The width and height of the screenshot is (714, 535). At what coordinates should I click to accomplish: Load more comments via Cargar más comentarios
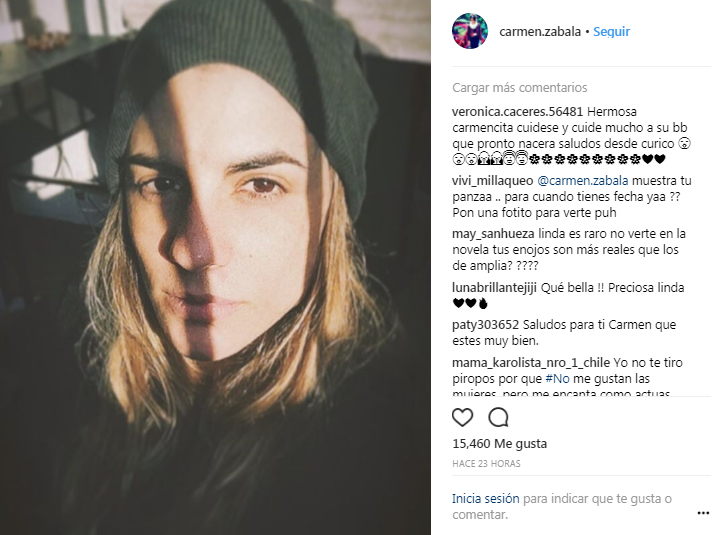[x=520, y=87]
